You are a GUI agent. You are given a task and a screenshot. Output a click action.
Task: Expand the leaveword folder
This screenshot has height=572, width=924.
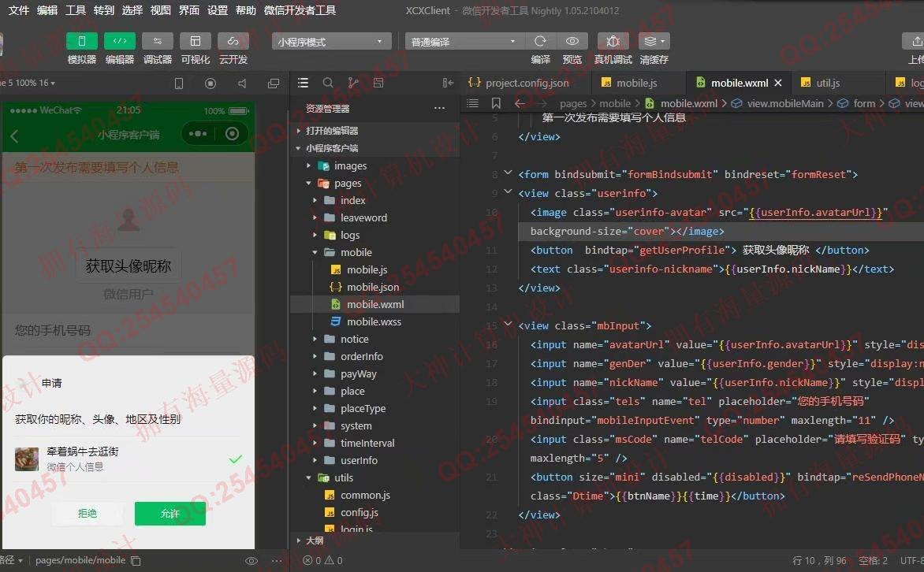374,217
